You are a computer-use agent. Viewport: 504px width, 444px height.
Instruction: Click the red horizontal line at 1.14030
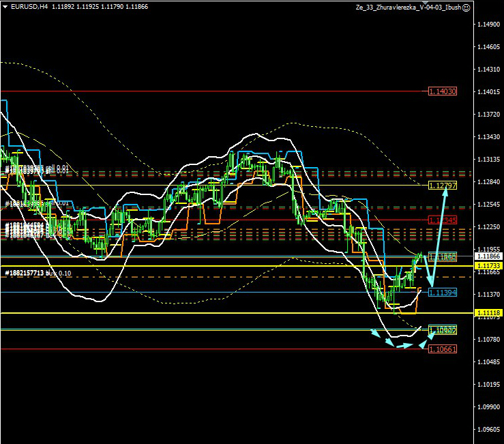point(205,91)
